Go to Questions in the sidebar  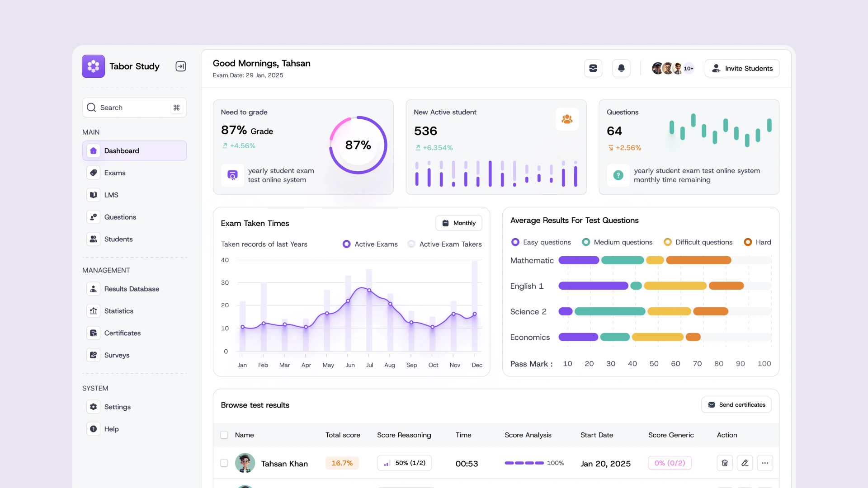pyautogui.click(x=134, y=217)
